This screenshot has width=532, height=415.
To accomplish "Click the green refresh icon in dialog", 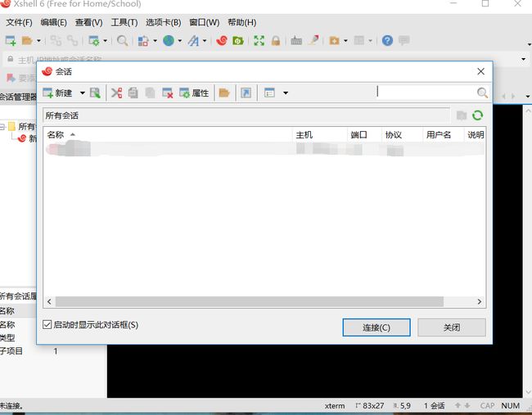I will [478, 115].
